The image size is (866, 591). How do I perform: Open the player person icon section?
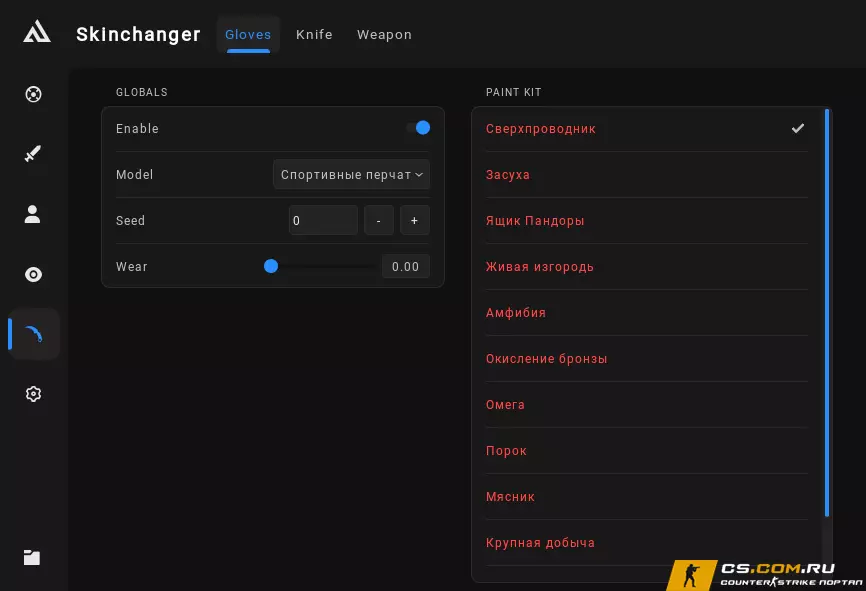(33, 214)
